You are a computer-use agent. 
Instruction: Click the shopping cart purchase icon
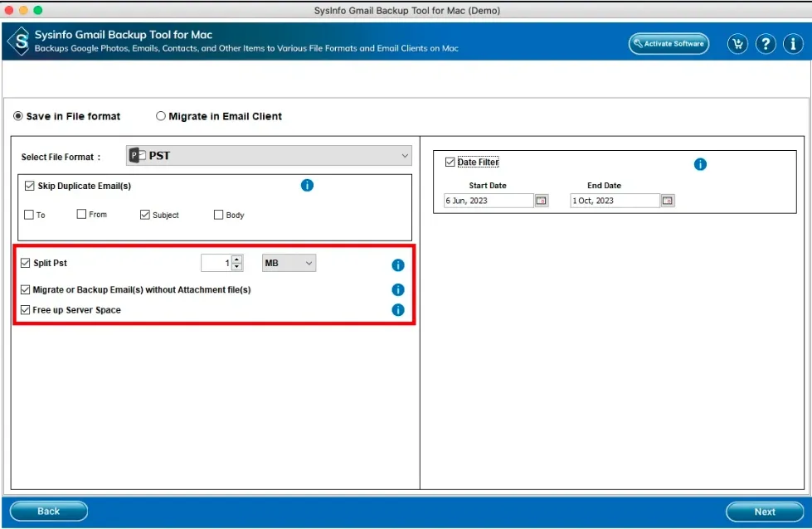click(737, 45)
